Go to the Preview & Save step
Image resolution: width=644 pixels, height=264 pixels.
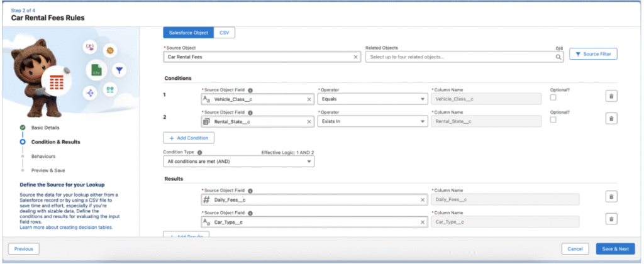click(48, 170)
